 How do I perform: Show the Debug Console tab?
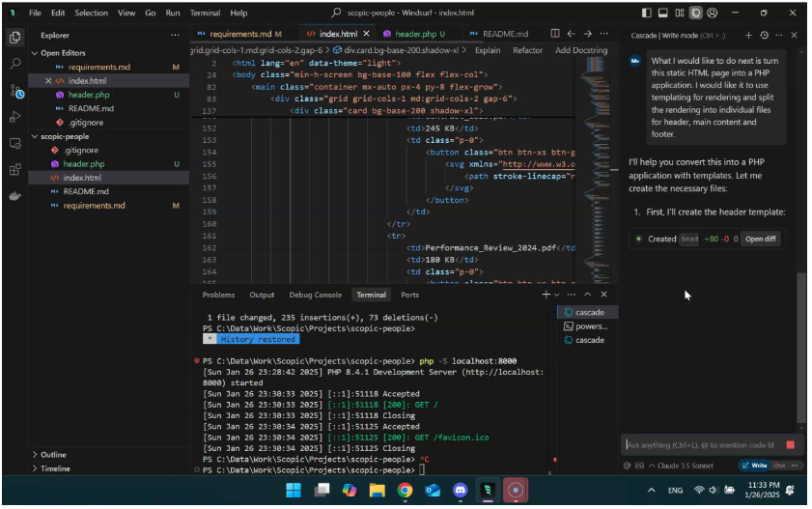click(316, 296)
